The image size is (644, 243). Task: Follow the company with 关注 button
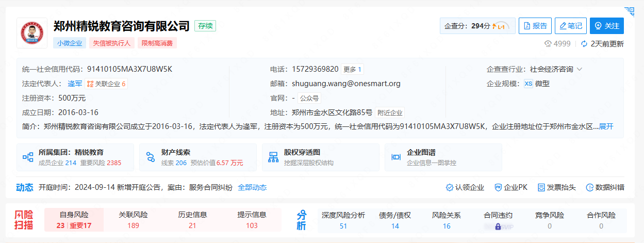(x=606, y=26)
